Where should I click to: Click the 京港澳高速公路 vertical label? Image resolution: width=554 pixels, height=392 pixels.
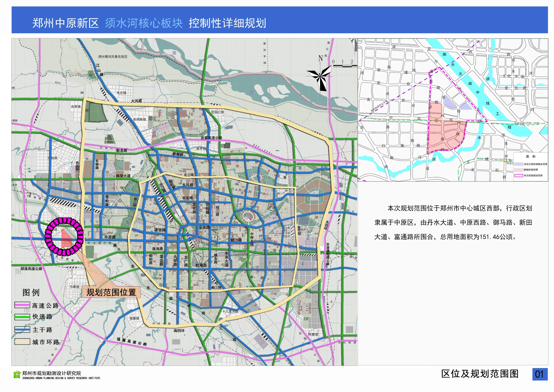[328, 254]
